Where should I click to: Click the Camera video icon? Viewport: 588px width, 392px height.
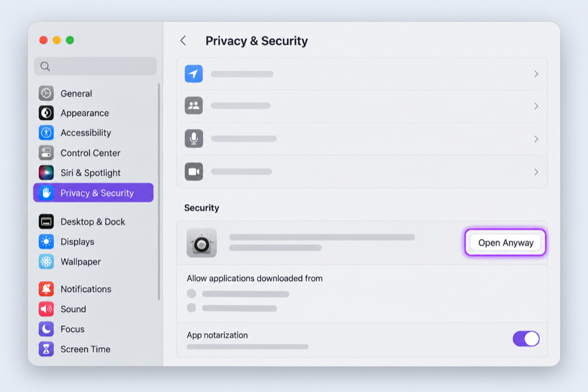193,172
